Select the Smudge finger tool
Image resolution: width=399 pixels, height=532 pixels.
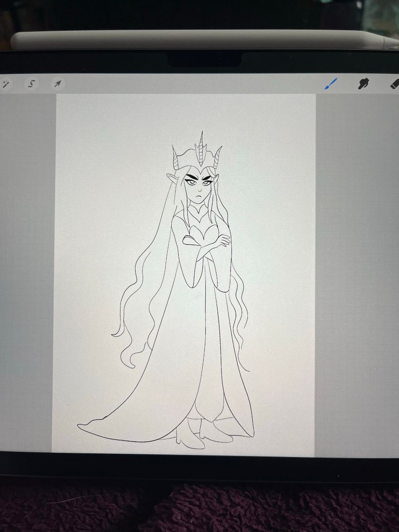[x=363, y=84]
